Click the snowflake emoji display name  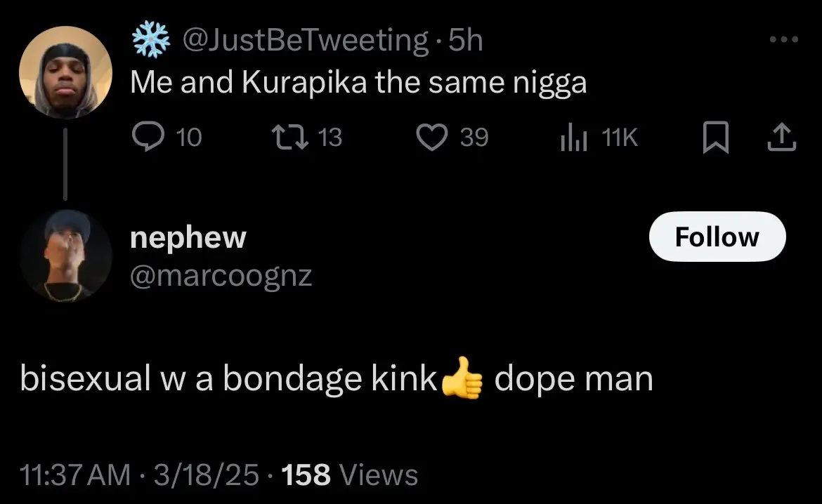click(x=151, y=41)
